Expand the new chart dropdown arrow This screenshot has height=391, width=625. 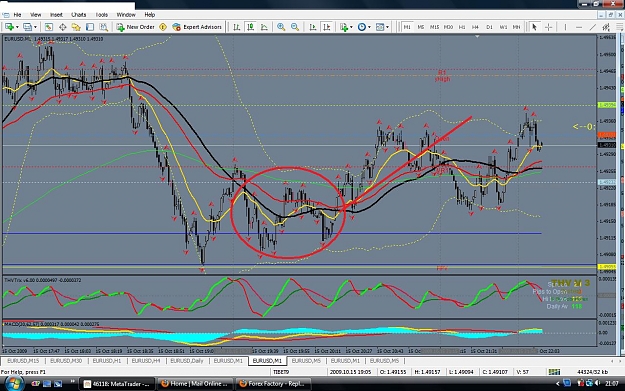coord(17,27)
